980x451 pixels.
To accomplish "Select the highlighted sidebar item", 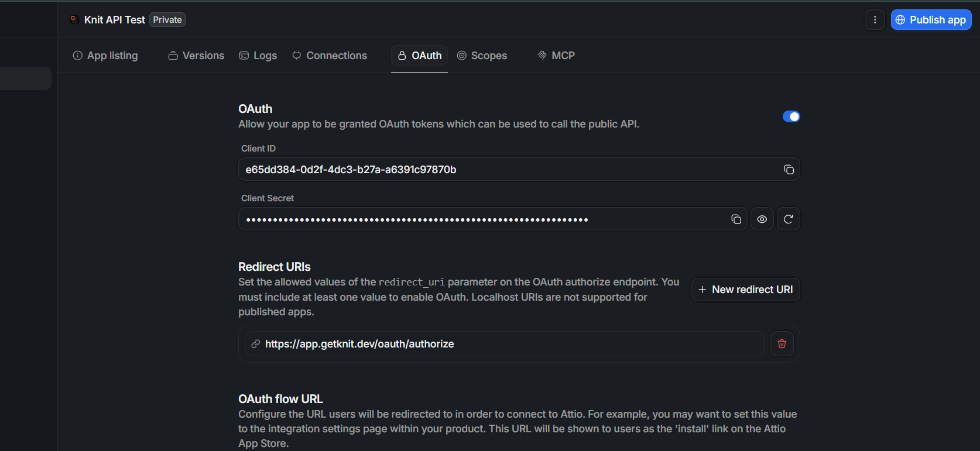I will tap(26, 78).
